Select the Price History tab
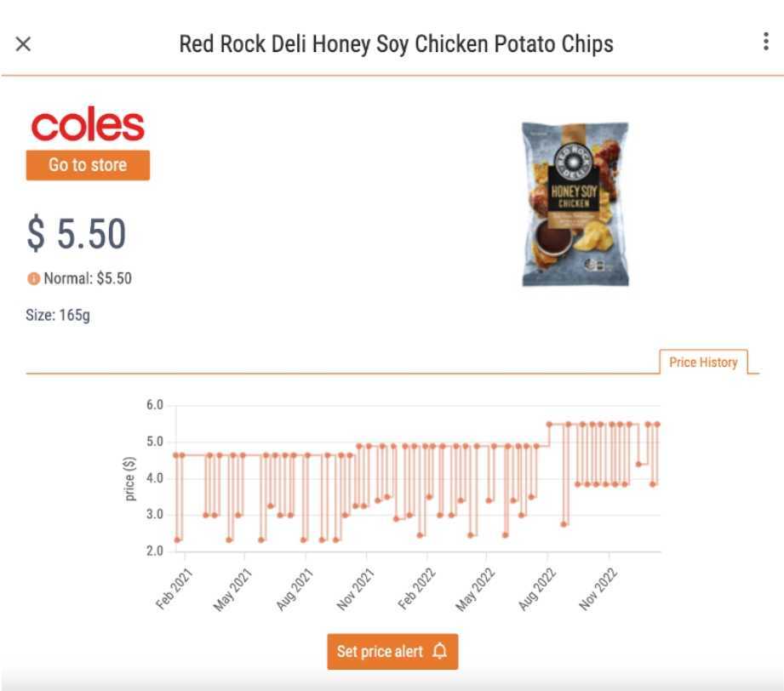The width and height of the screenshot is (784, 691). click(702, 363)
